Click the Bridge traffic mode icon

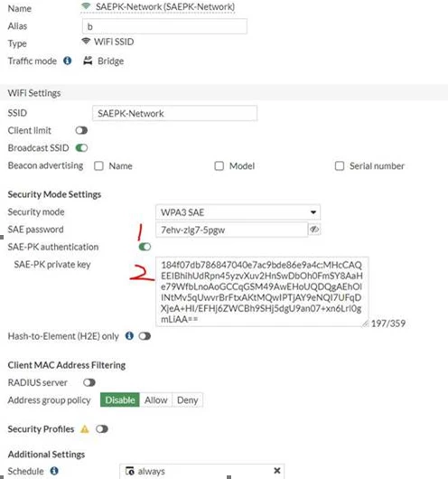(x=88, y=61)
